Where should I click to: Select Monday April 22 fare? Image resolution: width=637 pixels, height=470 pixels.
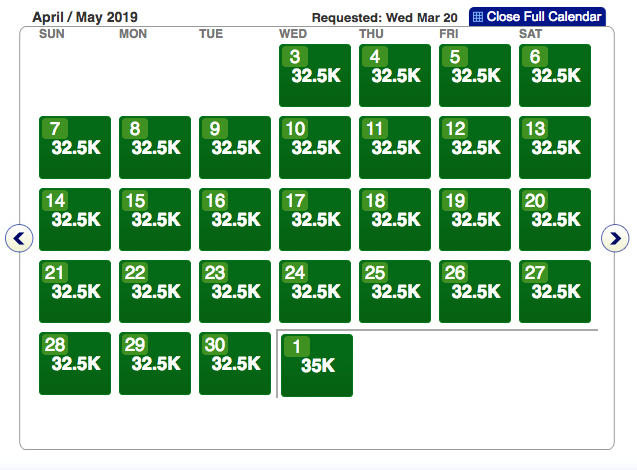pos(155,291)
